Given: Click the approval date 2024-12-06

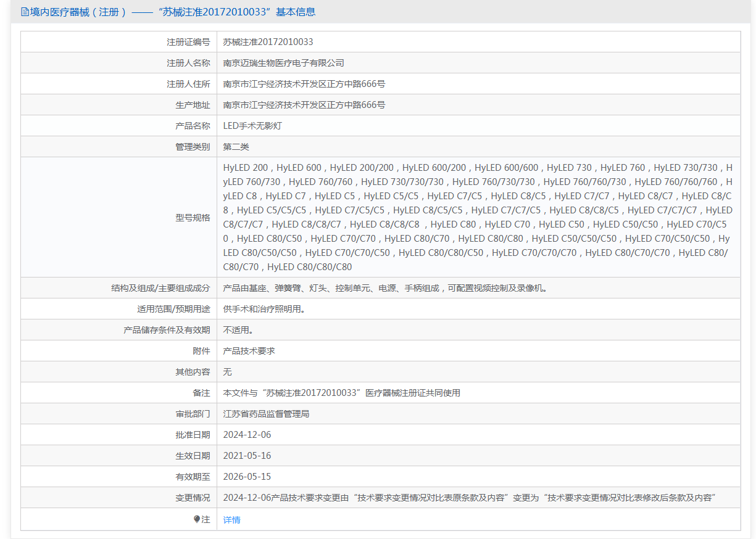Looking at the screenshot, I should click(247, 435).
